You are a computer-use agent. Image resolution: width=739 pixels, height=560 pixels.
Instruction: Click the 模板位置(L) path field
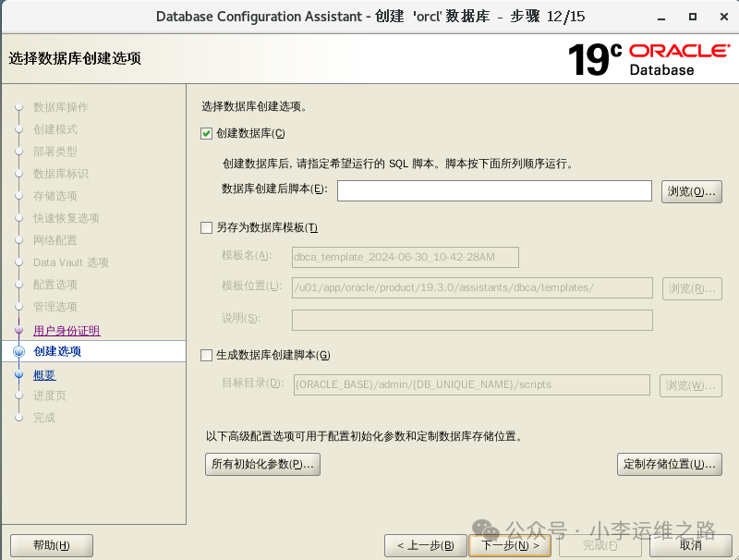click(x=472, y=287)
